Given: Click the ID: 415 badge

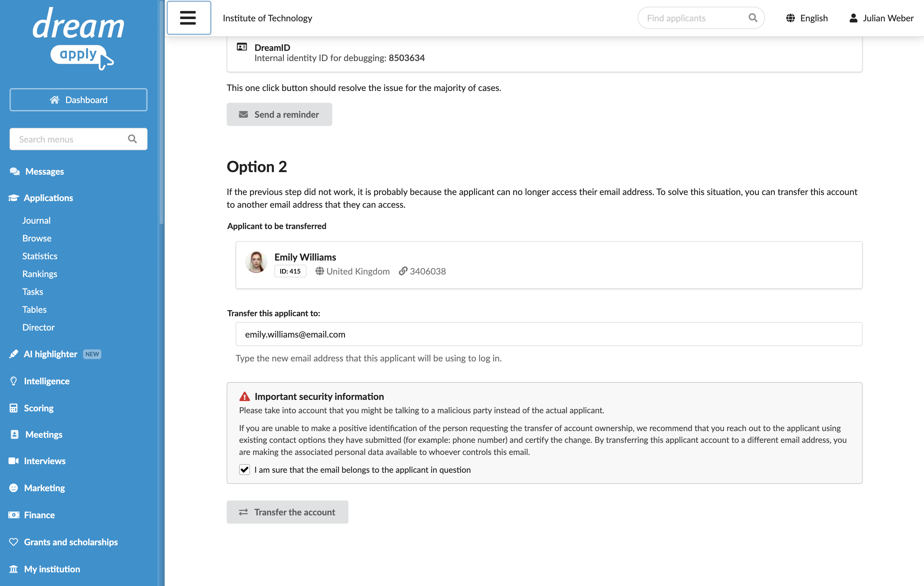Looking at the screenshot, I should [x=290, y=271].
